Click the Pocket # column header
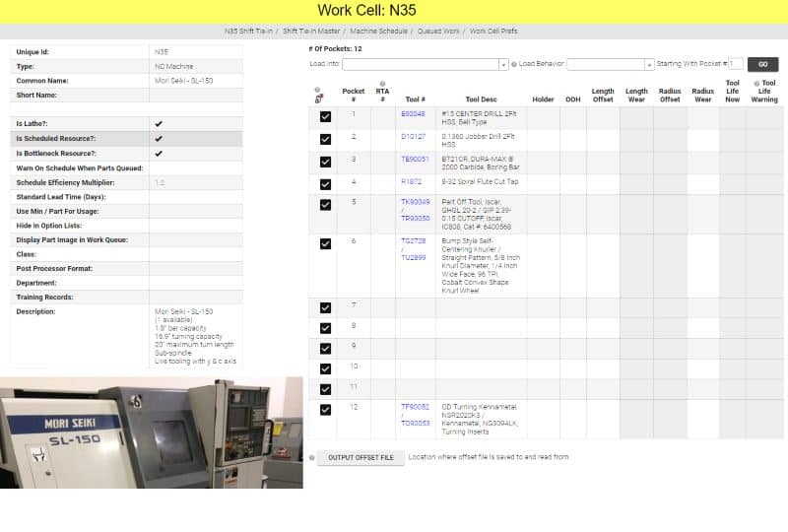 (x=354, y=95)
